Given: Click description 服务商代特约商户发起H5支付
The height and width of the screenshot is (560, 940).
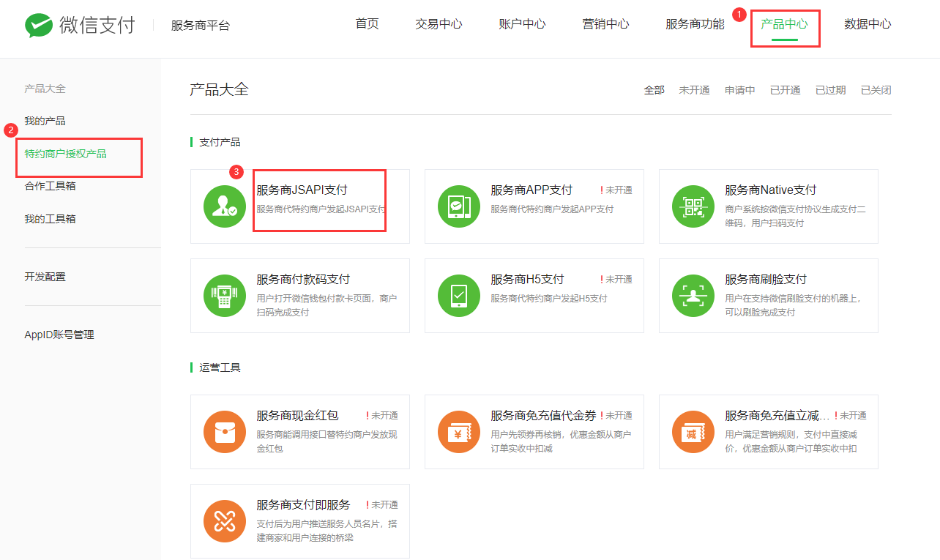Looking at the screenshot, I should pyautogui.click(x=549, y=299).
